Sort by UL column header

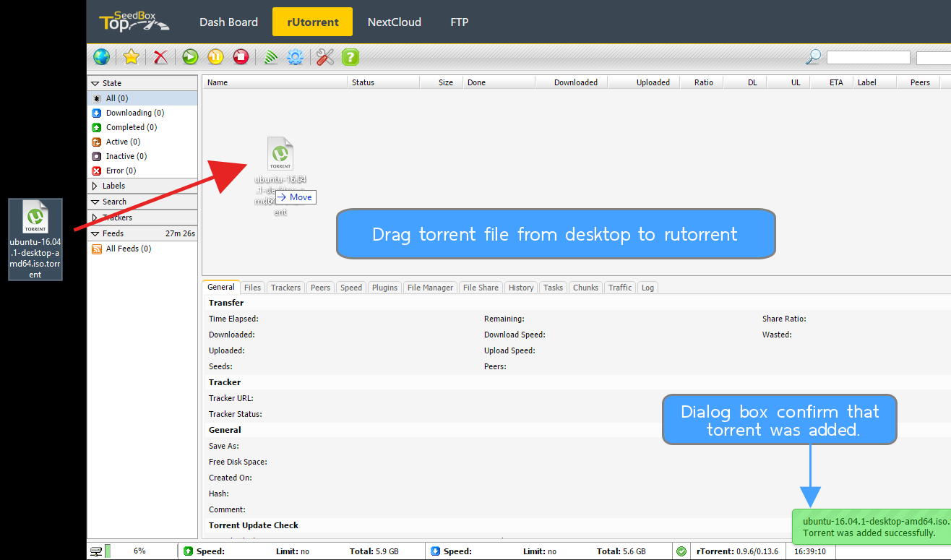788,82
